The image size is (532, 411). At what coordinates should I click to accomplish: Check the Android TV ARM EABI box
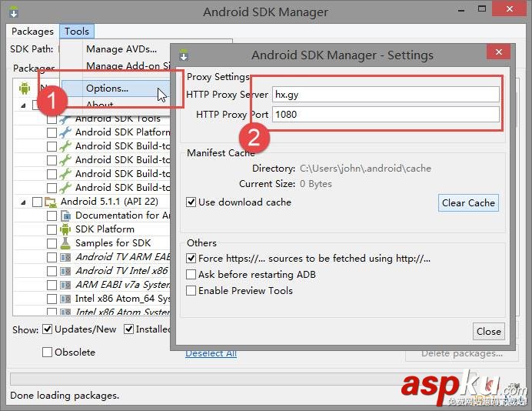tap(52, 258)
